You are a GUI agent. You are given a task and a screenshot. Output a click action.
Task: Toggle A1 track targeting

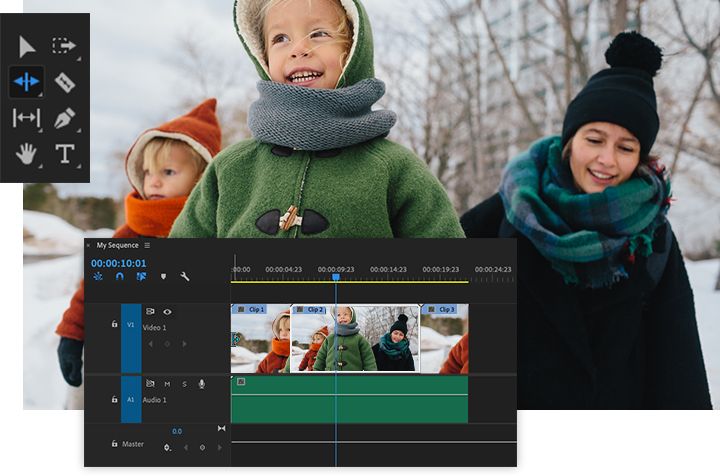pyautogui.click(x=131, y=399)
